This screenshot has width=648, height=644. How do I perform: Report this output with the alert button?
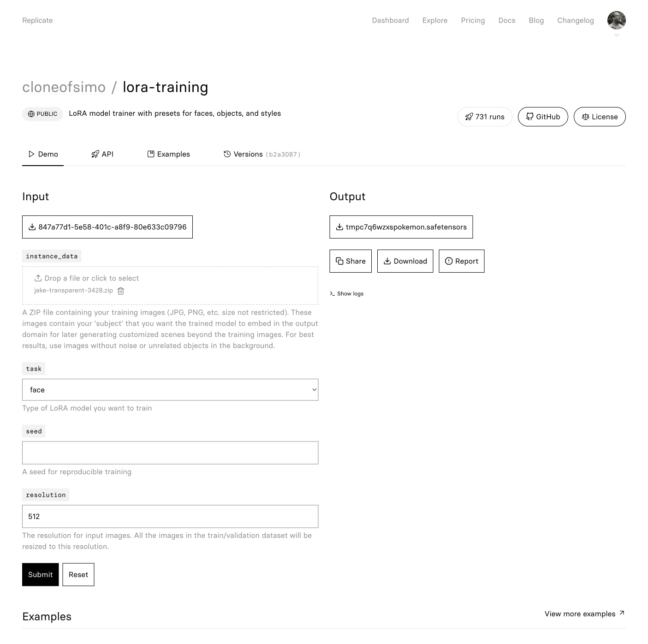pos(461,261)
